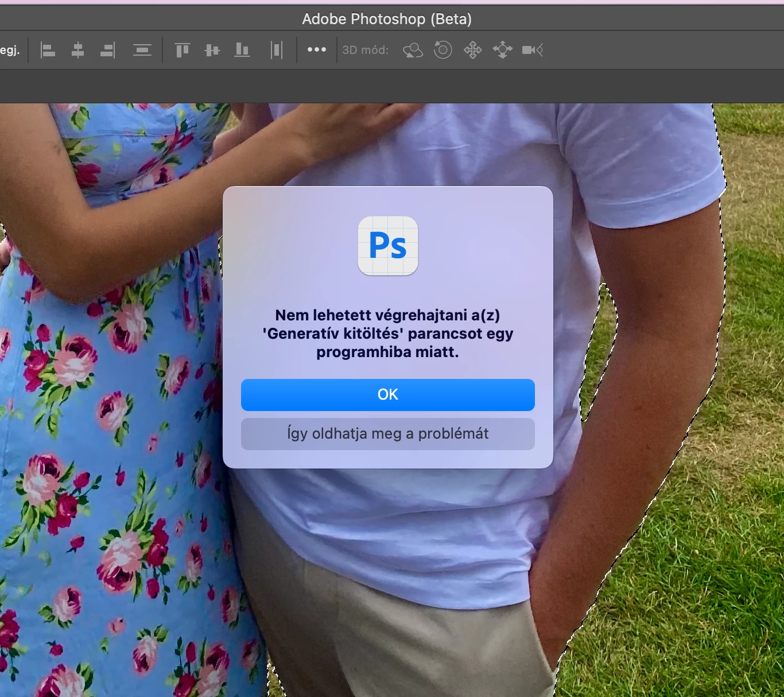Open the three-dot more align options
This screenshot has width=784, height=697.
pos(317,50)
